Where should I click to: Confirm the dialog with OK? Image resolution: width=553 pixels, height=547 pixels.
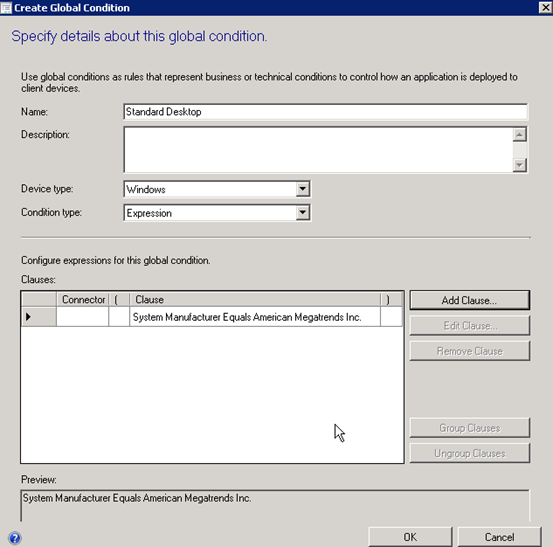(x=410, y=537)
